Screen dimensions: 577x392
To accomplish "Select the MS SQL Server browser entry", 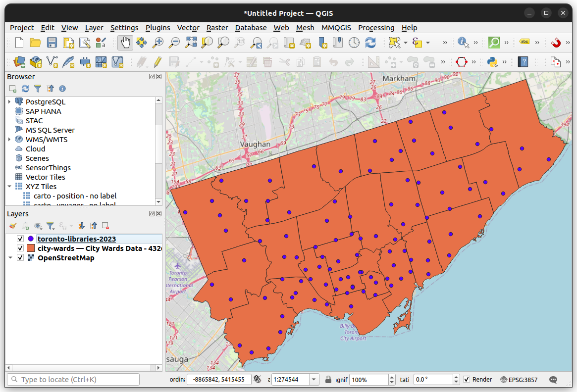I will coord(50,130).
